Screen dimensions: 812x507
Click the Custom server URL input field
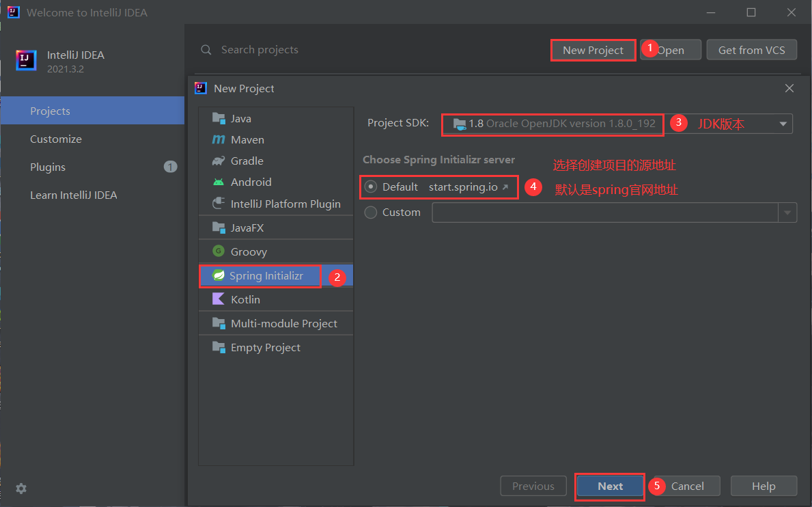point(605,213)
